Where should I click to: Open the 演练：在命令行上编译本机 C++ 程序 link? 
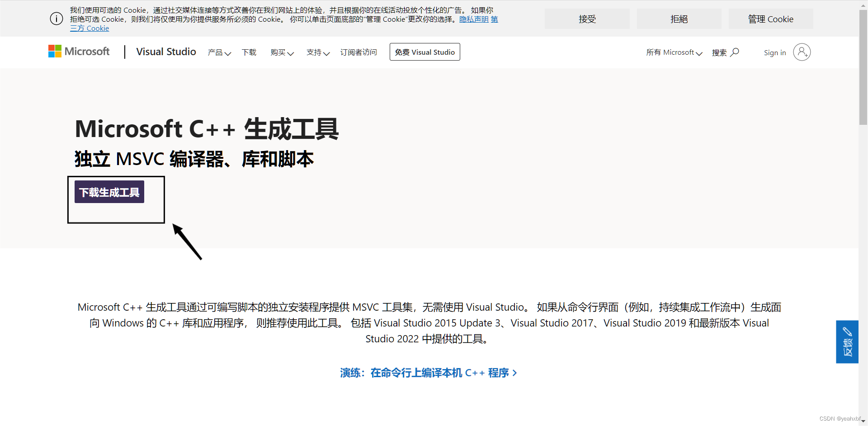[429, 373]
